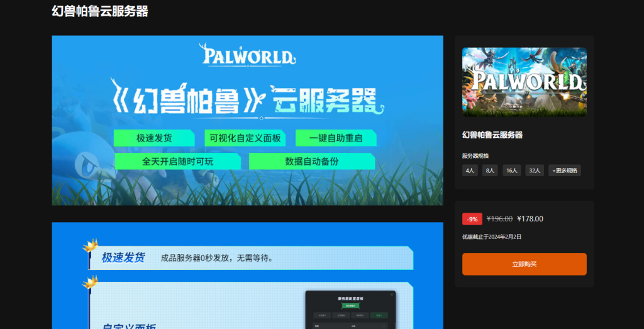Click the 服务器配置面板 preview screenshot
644x329 pixels.
click(x=350, y=310)
